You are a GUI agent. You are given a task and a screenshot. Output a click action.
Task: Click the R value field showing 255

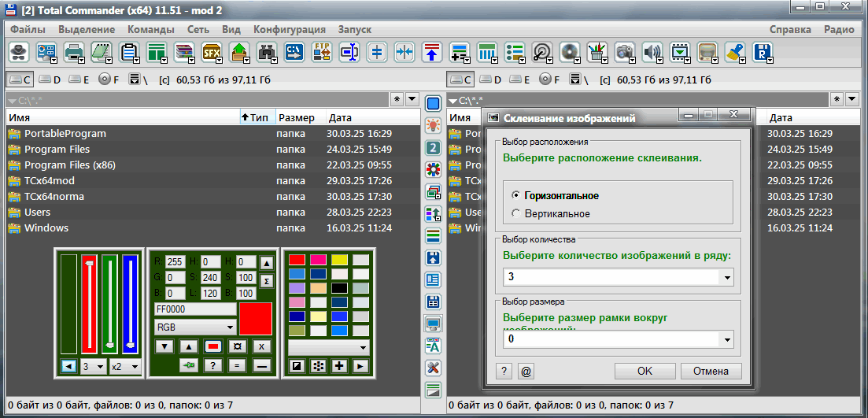coord(175,262)
